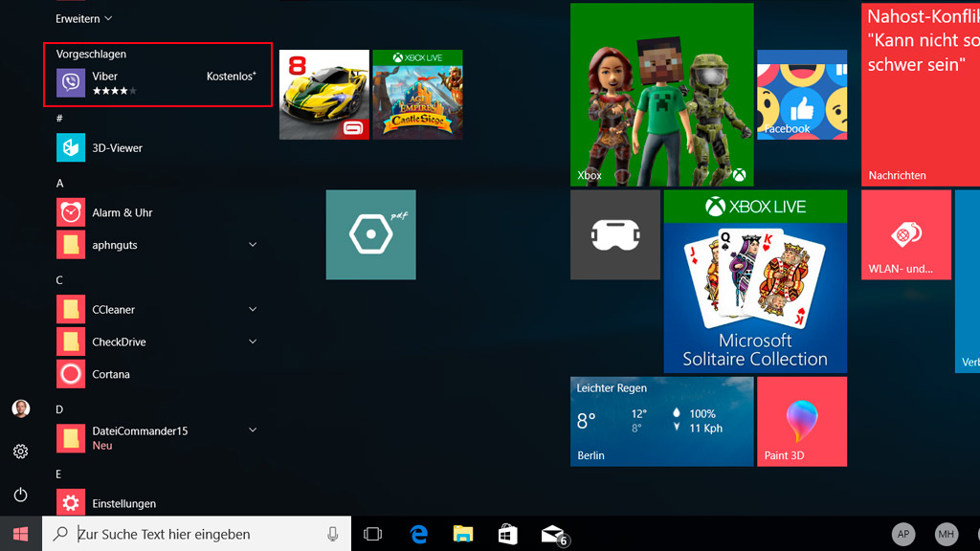Open the Mixed Reality headset tile
The image size is (980, 551).
pyautogui.click(x=615, y=235)
